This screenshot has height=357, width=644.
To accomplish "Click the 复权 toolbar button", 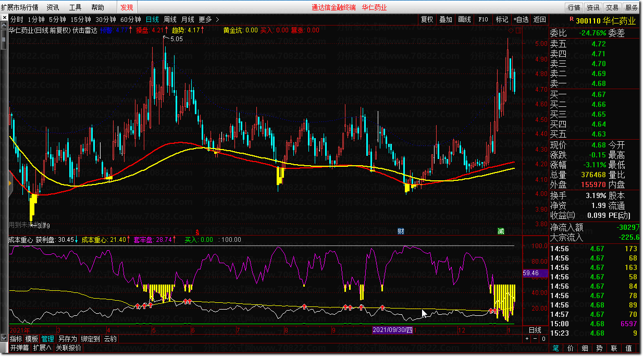I will [x=427, y=19].
